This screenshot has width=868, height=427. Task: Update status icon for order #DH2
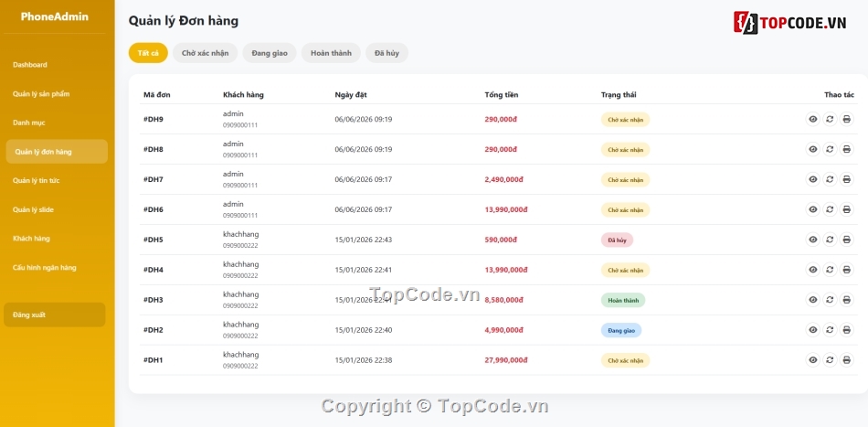[x=830, y=330]
